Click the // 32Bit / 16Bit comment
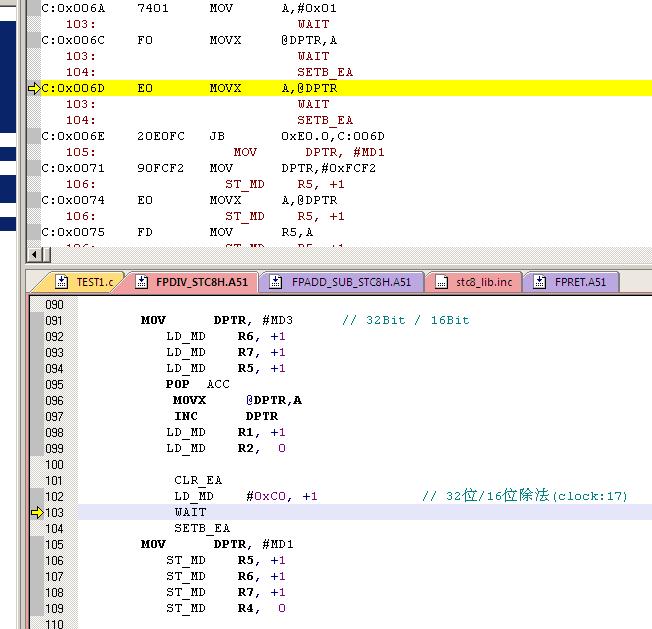The width and height of the screenshot is (652, 629). tap(406, 320)
